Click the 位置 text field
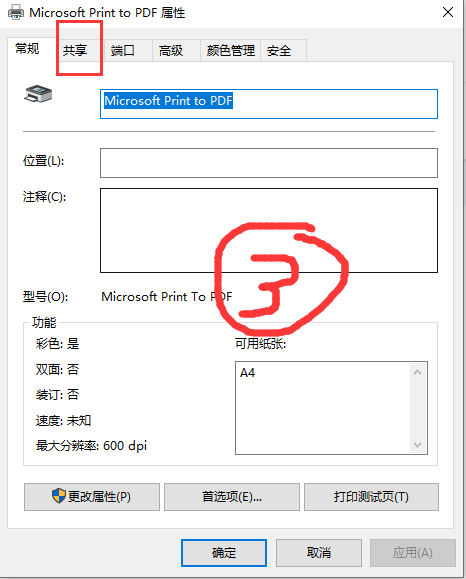 click(269, 163)
